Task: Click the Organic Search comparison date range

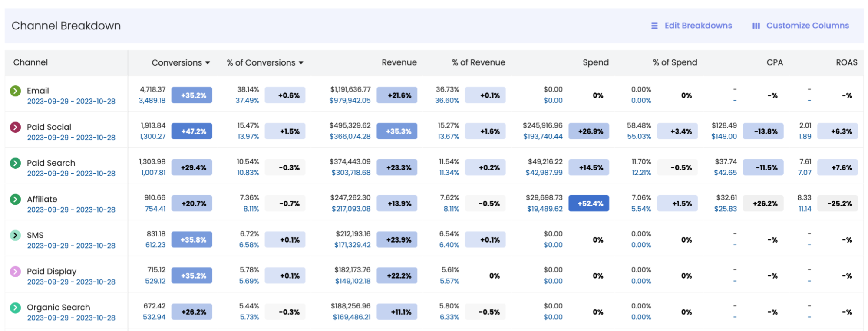Action: [71, 318]
